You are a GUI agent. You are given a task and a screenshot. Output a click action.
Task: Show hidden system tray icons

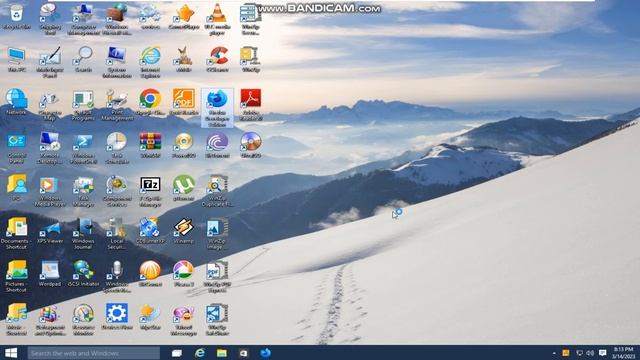pyautogui.click(x=554, y=353)
